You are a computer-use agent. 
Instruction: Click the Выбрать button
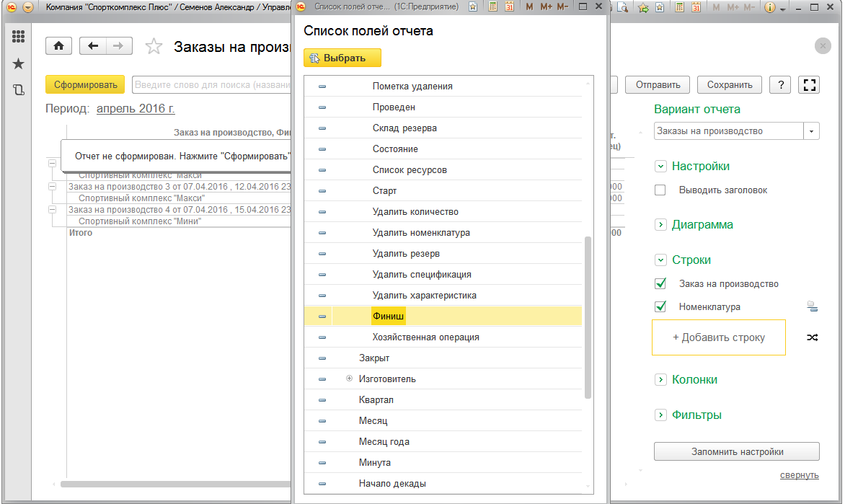pyautogui.click(x=342, y=58)
